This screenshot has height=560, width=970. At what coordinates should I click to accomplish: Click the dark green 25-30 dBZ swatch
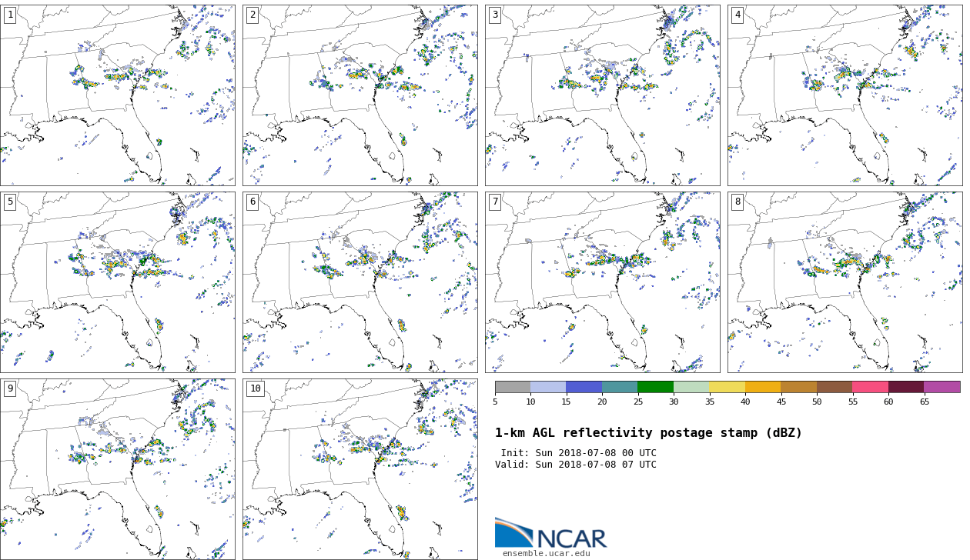(655, 387)
